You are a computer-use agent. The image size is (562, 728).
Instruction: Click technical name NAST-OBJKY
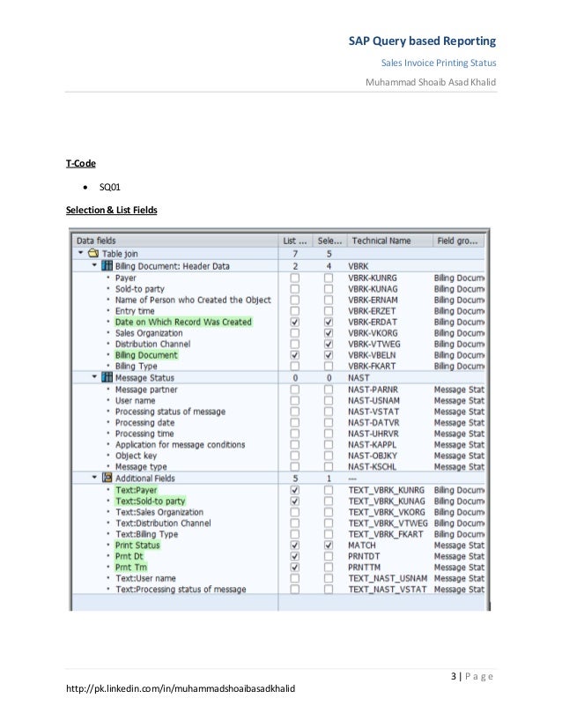[x=373, y=456]
